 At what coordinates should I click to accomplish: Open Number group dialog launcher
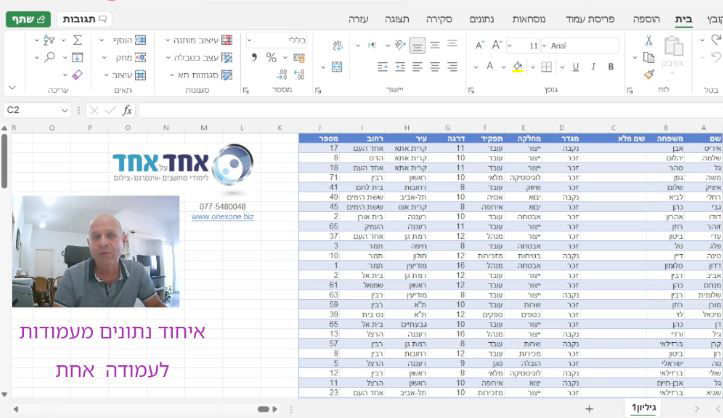[245, 90]
